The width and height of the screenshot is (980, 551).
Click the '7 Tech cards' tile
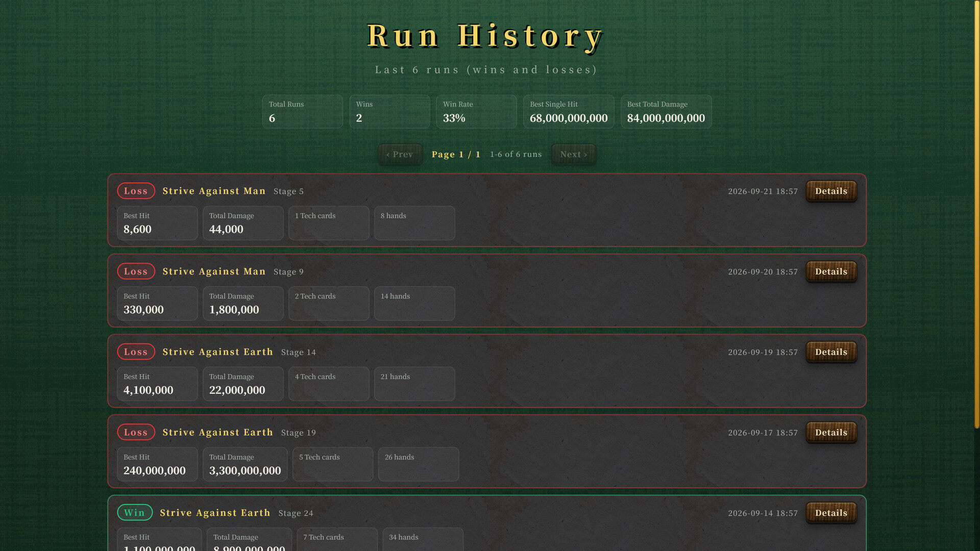pos(337,539)
